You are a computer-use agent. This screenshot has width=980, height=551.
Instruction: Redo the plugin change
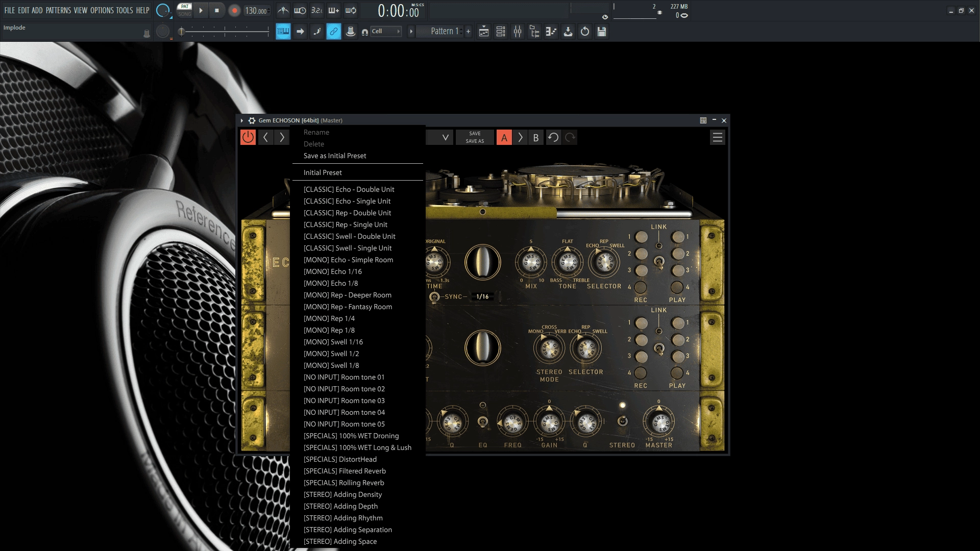point(570,137)
